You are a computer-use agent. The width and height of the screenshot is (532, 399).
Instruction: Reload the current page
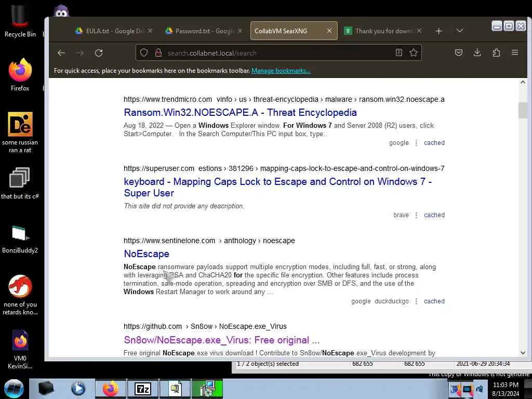coord(99,53)
